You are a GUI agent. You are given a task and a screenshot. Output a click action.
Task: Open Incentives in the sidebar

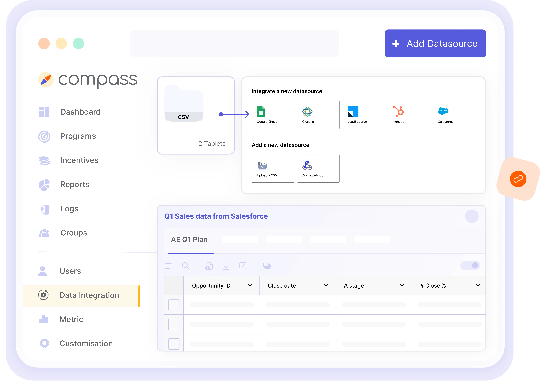[x=79, y=160]
